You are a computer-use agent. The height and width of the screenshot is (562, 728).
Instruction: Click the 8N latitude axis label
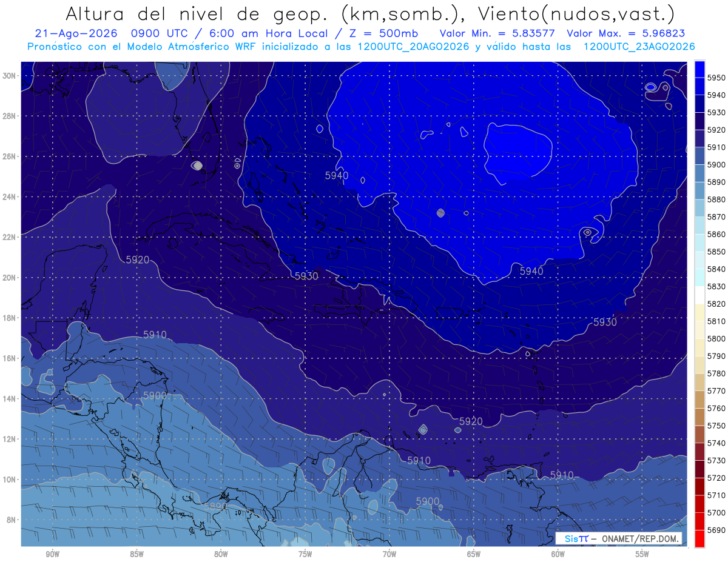[x=11, y=520]
